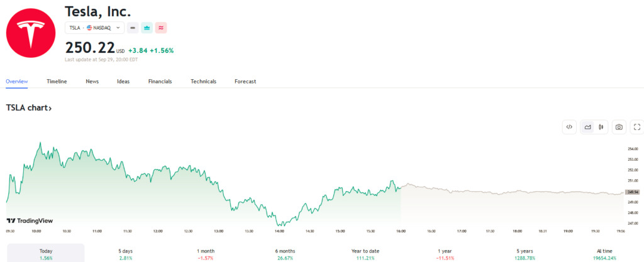Select the 1 year time range
644x262 pixels.
tap(445, 254)
